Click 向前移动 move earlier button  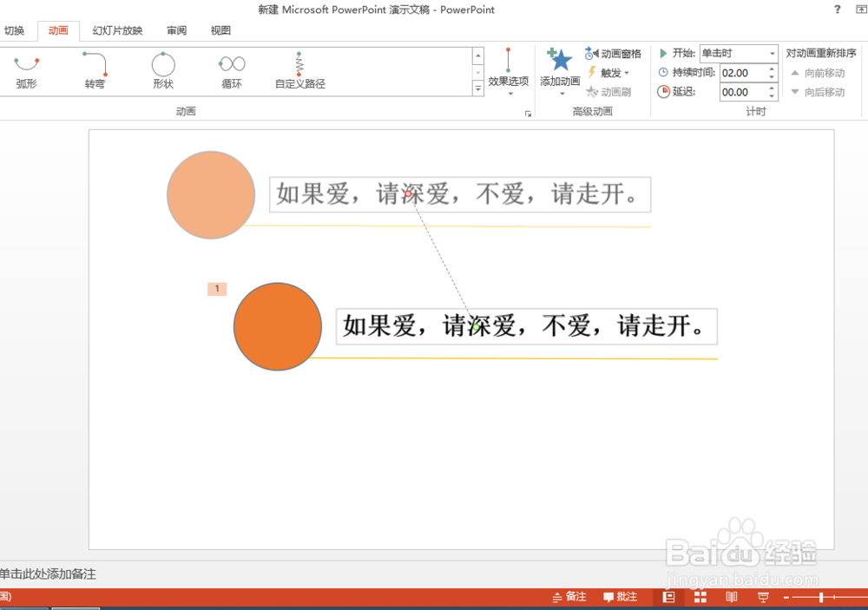(x=818, y=73)
